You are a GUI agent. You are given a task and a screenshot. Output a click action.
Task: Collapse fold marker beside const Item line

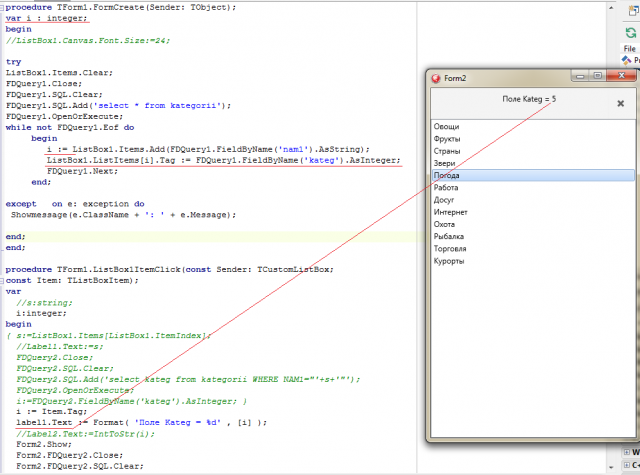point(2,281)
